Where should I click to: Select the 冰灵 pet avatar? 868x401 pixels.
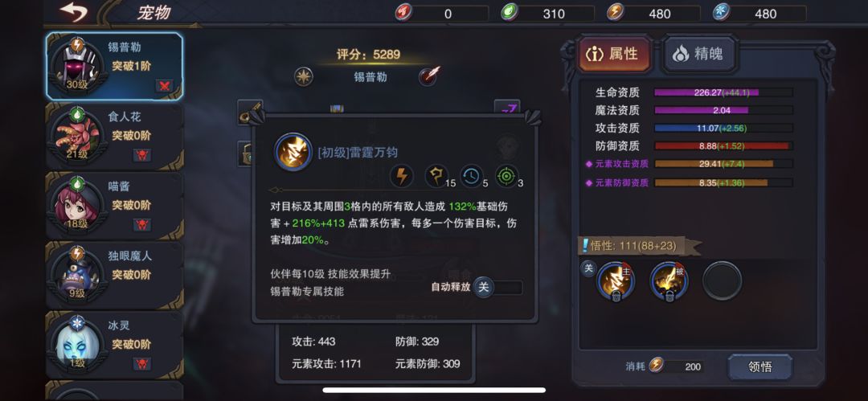[77, 345]
